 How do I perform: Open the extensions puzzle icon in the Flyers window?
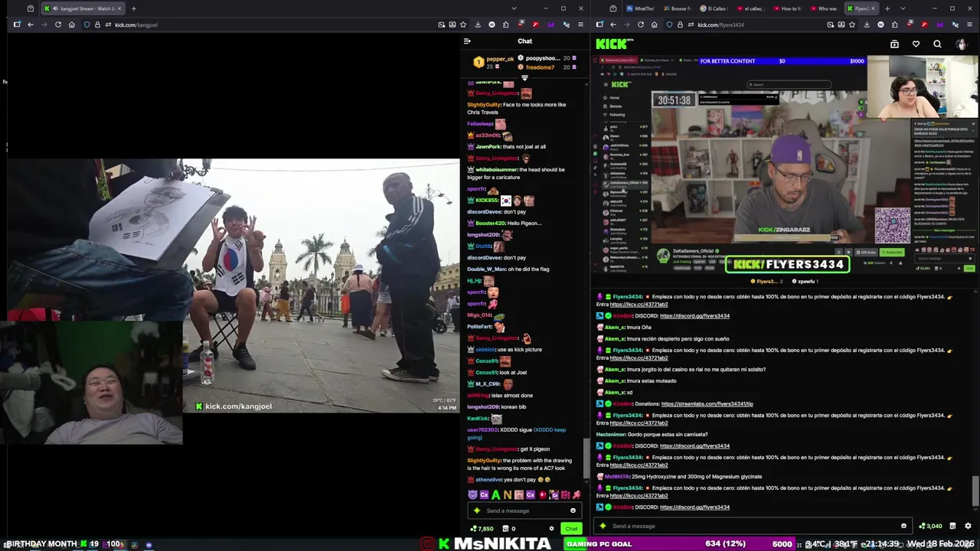(894, 24)
